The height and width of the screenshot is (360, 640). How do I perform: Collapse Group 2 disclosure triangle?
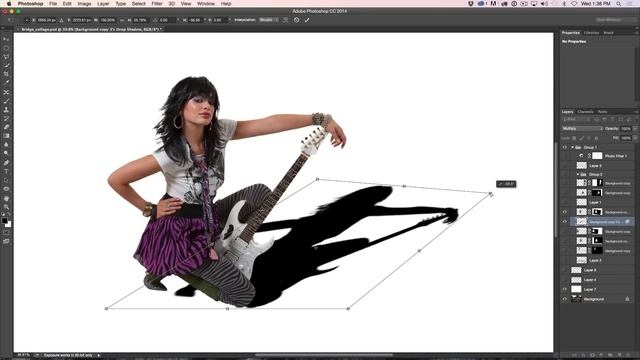point(578,174)
